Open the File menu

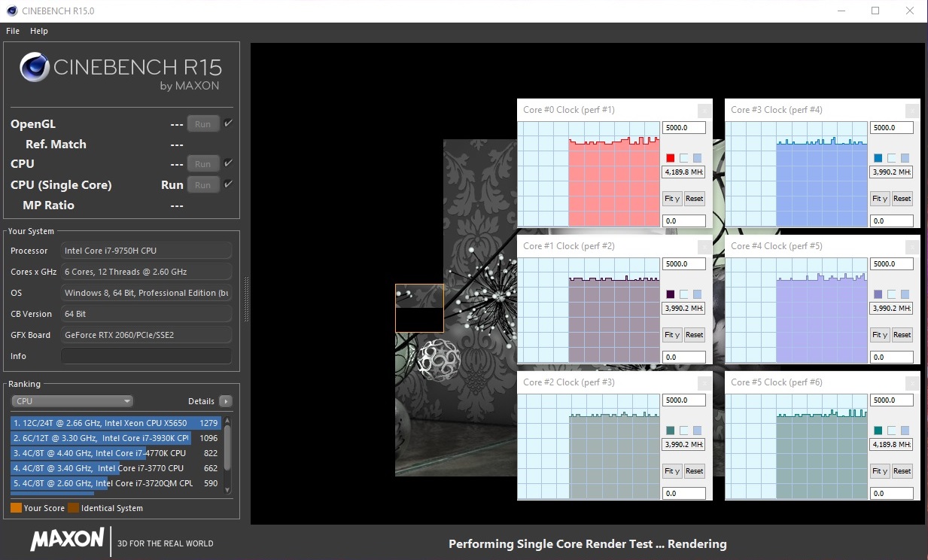tap(13, 31)
